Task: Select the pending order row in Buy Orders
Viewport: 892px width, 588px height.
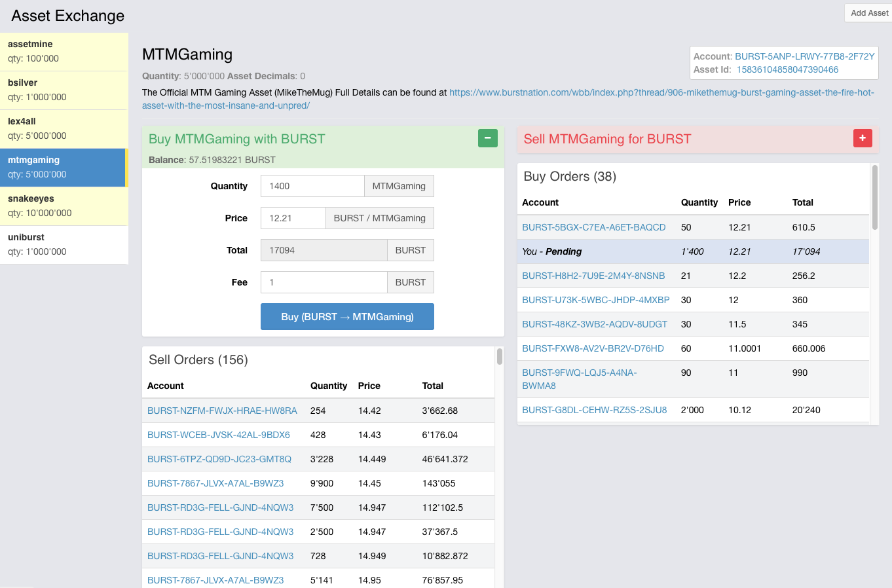Action: pyautogui.click(x=693, y=251)
